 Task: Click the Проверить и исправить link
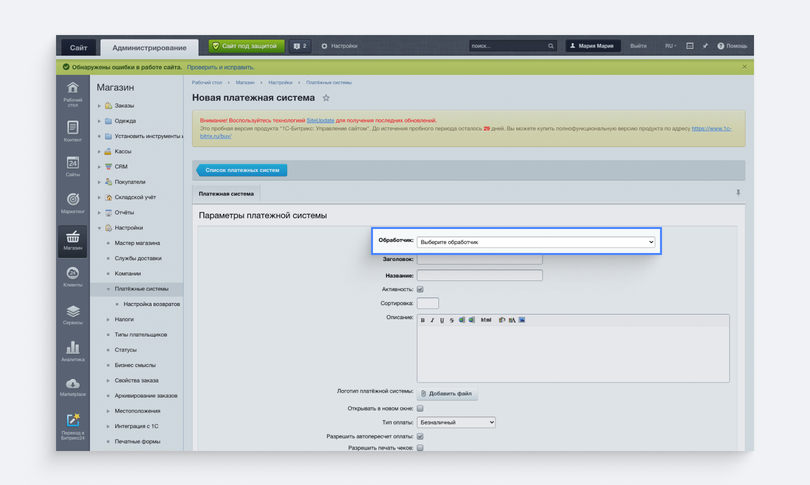221,67
